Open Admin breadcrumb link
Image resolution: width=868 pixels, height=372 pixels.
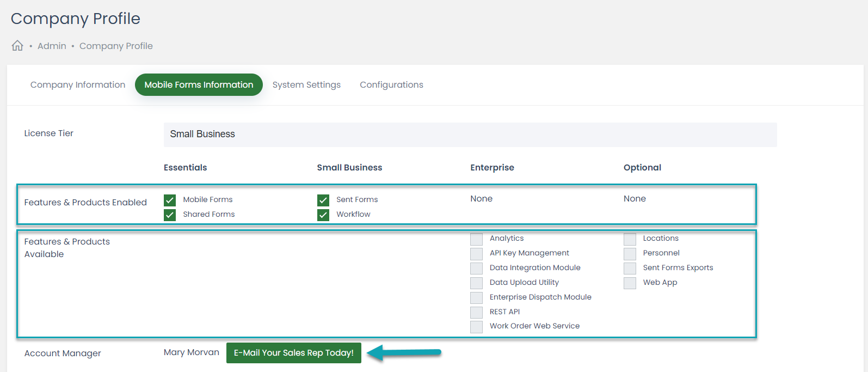pyautogui.click(x=52, y=46)
